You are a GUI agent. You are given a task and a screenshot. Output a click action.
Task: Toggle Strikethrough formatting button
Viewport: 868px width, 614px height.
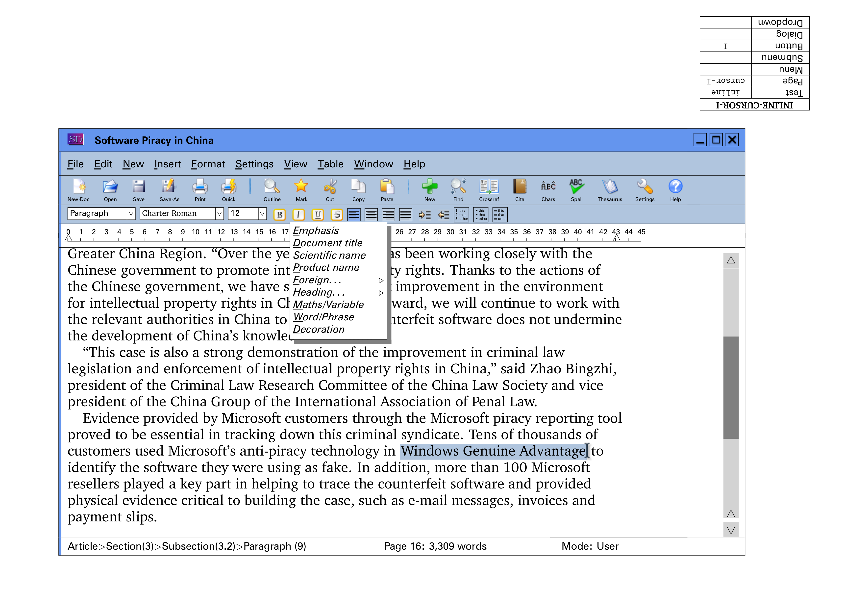tap(337, 215)
